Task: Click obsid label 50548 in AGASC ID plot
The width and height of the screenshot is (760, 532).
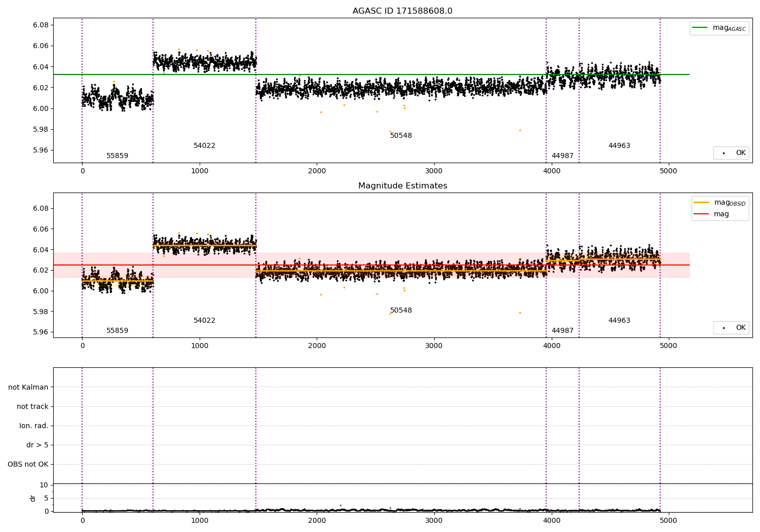Action: (401, 136)
